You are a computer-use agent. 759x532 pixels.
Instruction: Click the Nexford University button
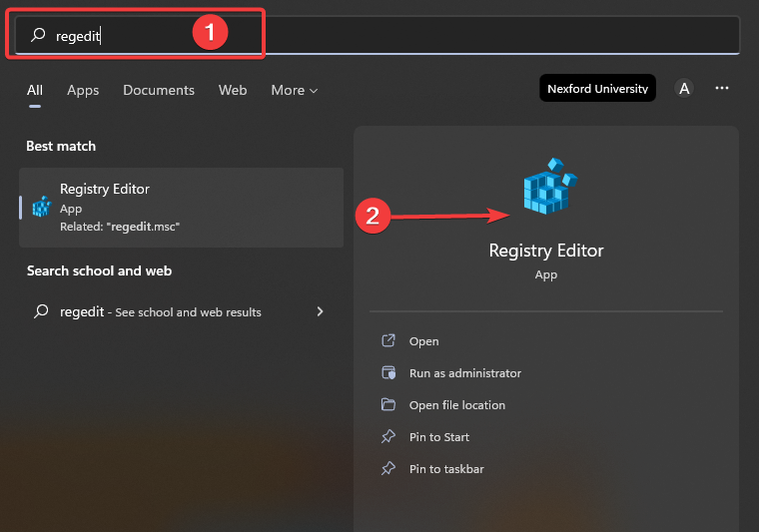(597, 89)
